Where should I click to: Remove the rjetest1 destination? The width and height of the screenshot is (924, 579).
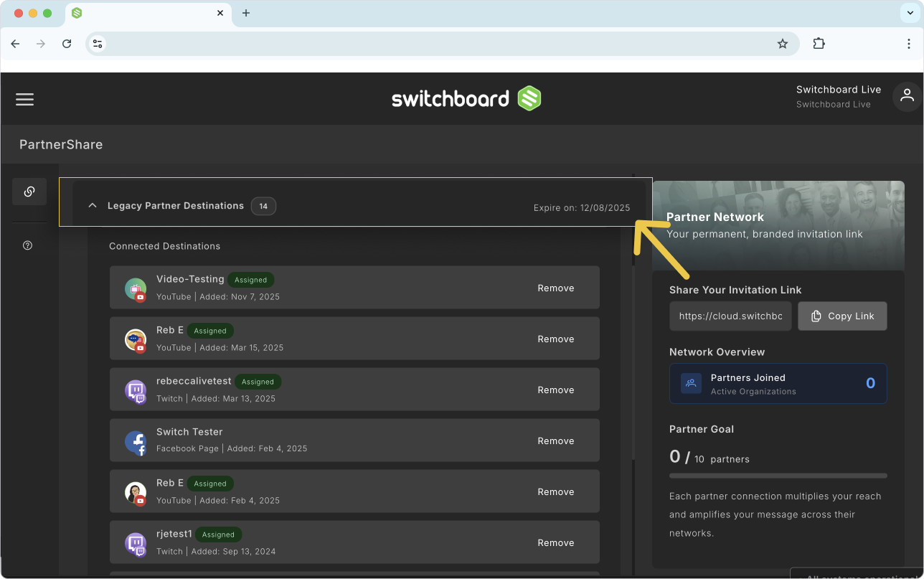click(x=556, y=543)
